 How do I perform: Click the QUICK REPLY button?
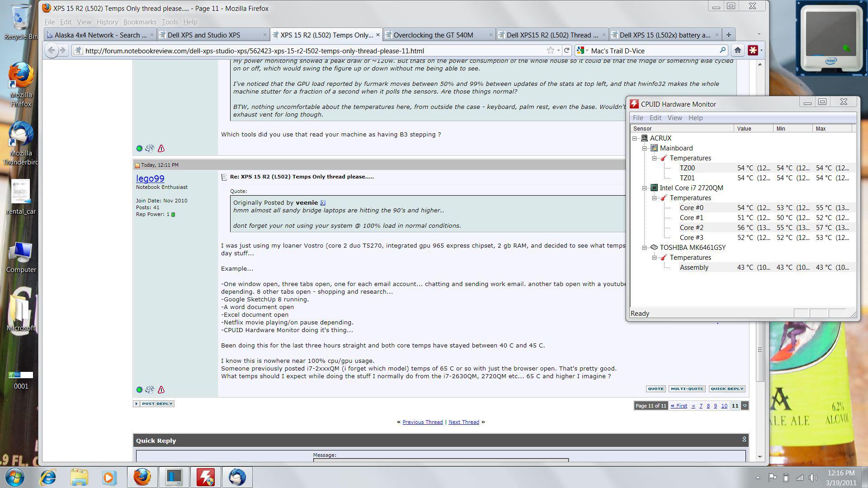click(x=727, y=389)
